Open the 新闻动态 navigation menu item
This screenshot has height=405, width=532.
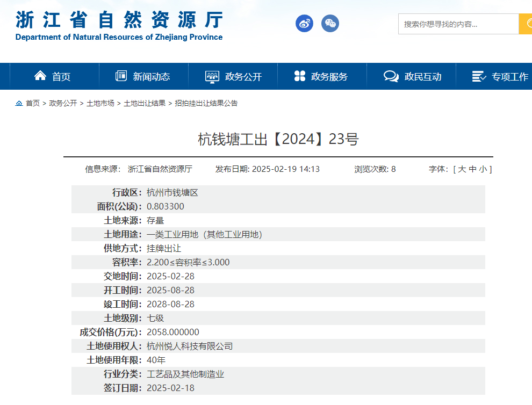click(x=144, y=76)
